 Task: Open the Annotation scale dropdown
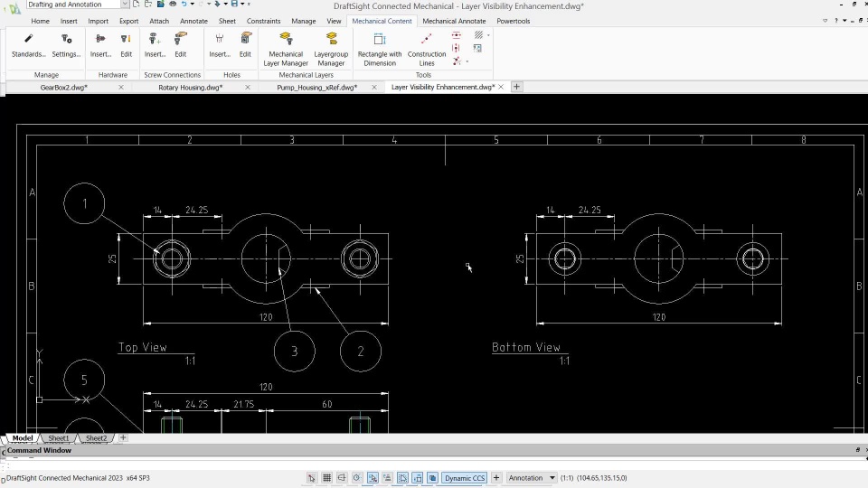pyautogui.click(x=532, y=477)
